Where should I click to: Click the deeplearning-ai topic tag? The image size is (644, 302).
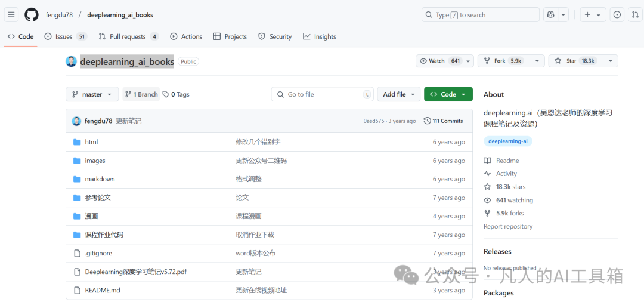[507, 141]
